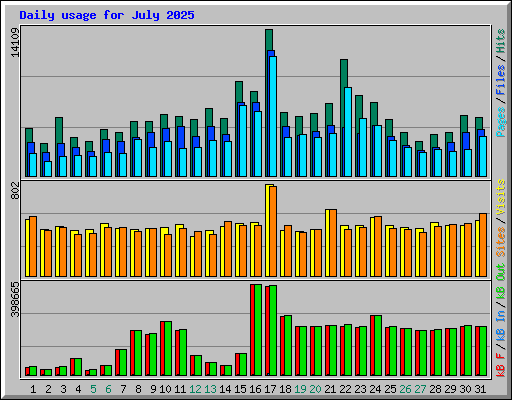Click the bright green kB bar for day 10
This screenshot has height=400, width=512.
coord(168,349)
